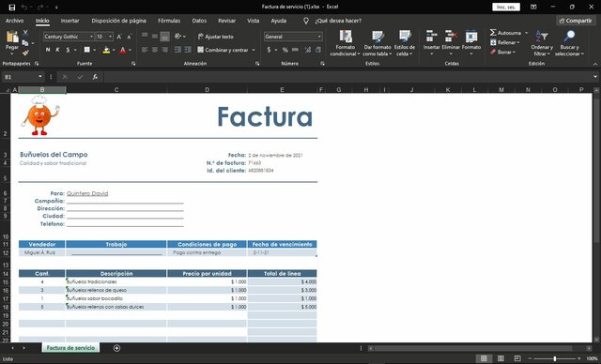The width and height of the screenshot is (601, 364).
Task: Click the Cut scissors icon
Action: tap(25, 33)
